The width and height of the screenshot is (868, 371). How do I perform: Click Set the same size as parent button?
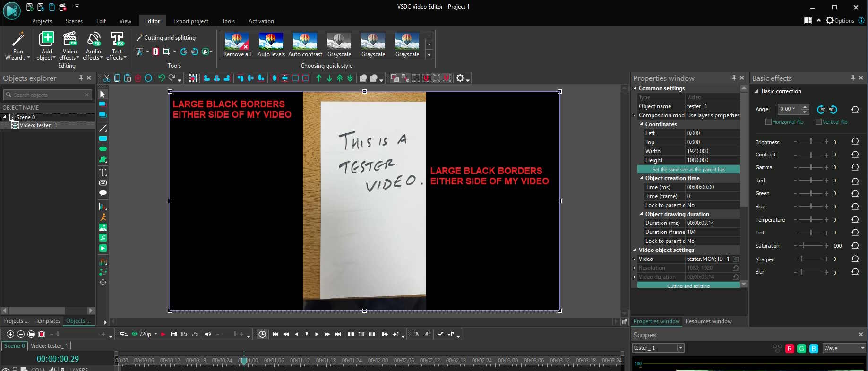(688, 169)
